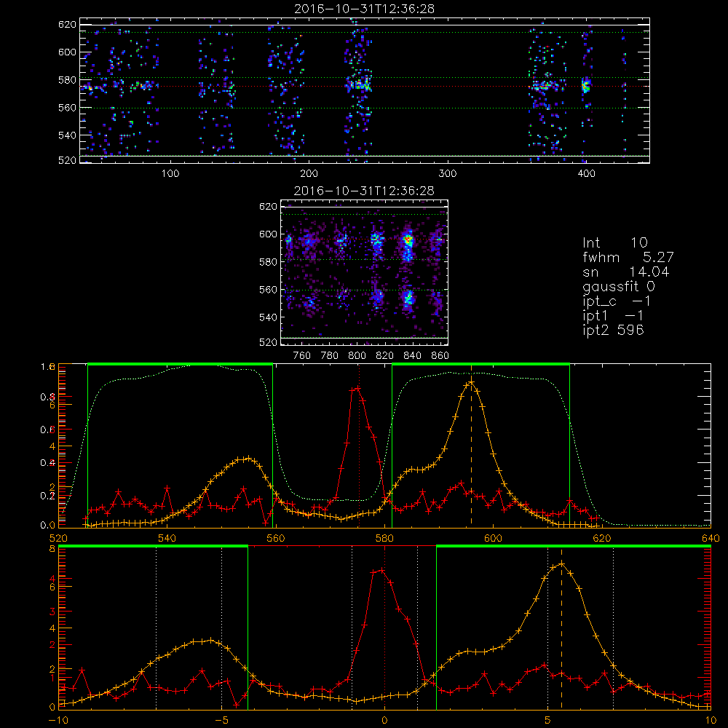
Task: Click the orange axis label 520 under the profile plot
Action: click(58, 538)
